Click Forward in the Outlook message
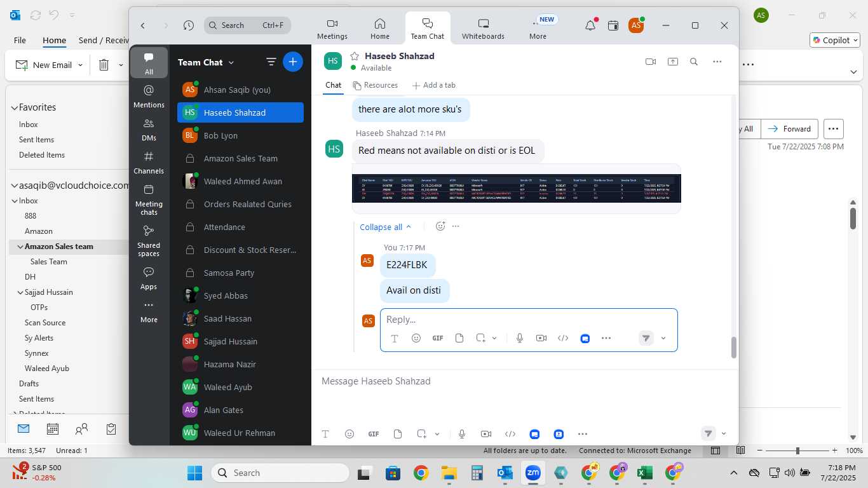This screenshot has height=488, width=868. (790, 129)
